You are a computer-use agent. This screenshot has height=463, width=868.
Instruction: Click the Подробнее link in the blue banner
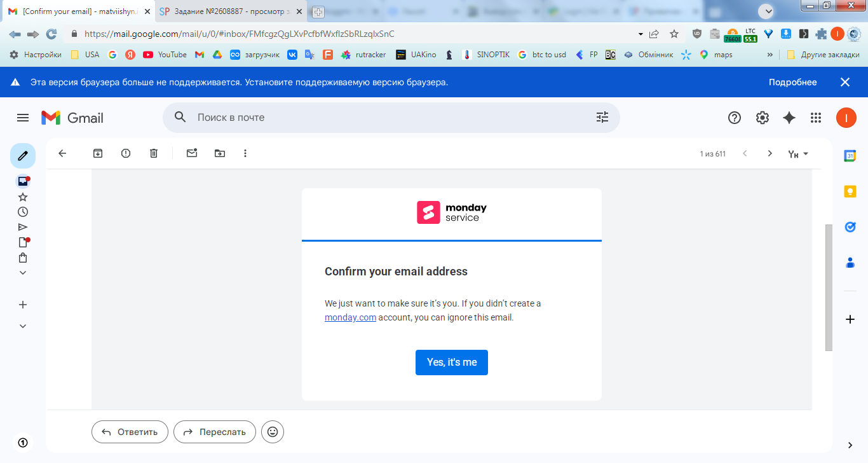tap(793, 82)
